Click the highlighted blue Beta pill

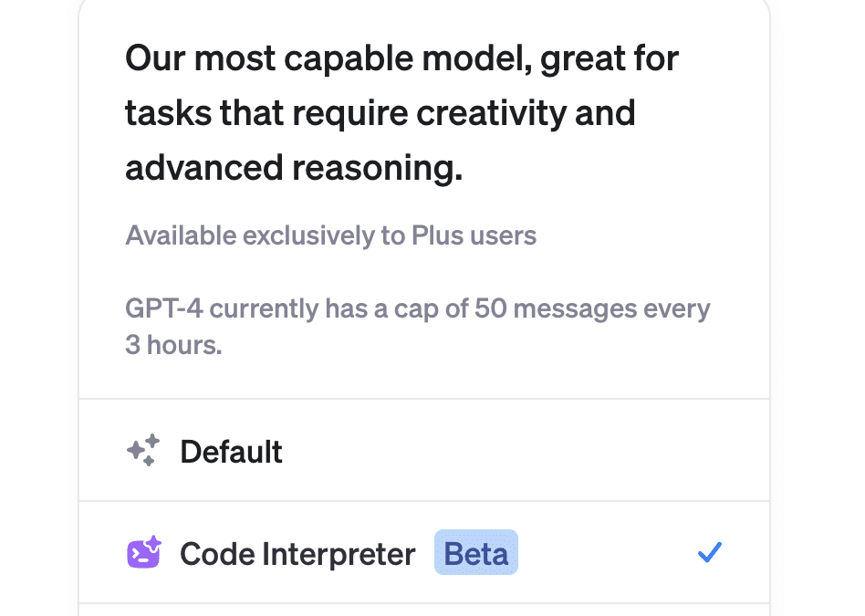tap(475, 551)
